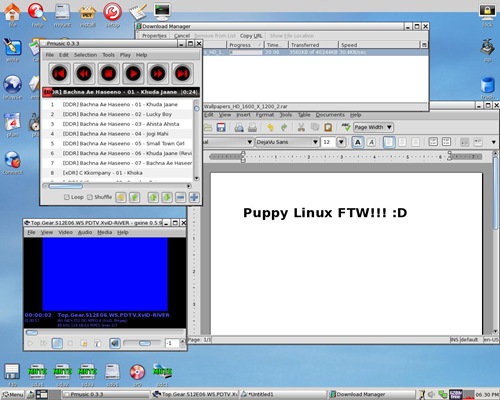Open gxine Audio menu
Viewport: 500px width, 400px height.
(85, 232)
